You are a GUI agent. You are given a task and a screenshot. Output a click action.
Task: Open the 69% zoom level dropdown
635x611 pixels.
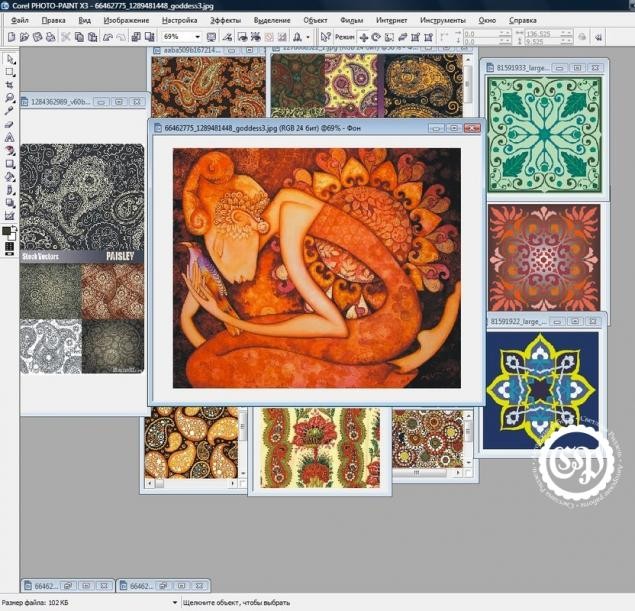197,37
